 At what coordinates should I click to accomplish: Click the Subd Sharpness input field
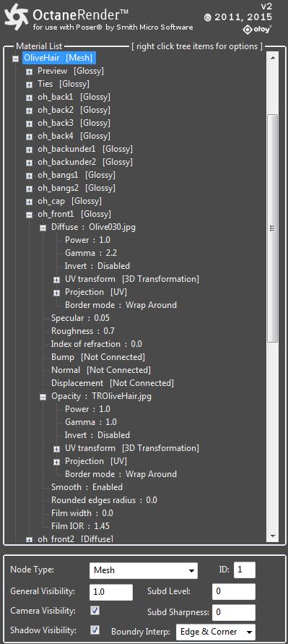[x=233, y=612]
